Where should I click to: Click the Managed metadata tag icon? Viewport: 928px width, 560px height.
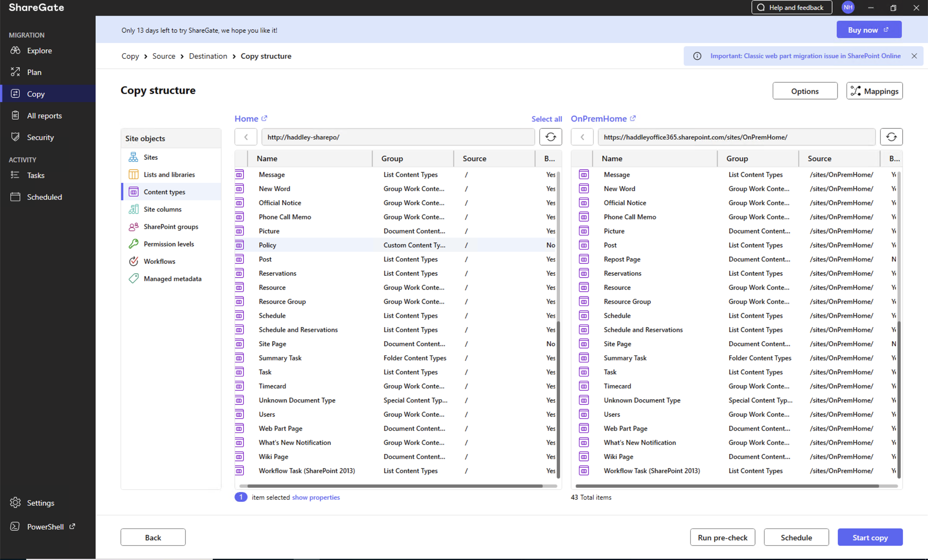pyautogui.click(x=133, y=278)
